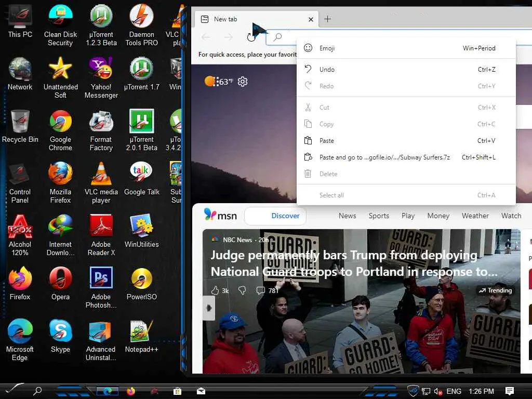Open Notepad++ desktop icon
This screenshot has height=399, width=532.
pos(141,336)
